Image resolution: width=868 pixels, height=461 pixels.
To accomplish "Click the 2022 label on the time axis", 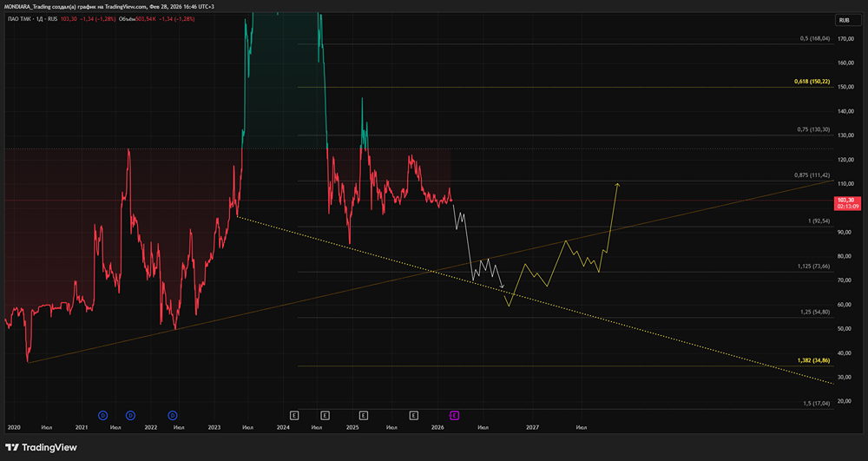I will tap(150, 427).
